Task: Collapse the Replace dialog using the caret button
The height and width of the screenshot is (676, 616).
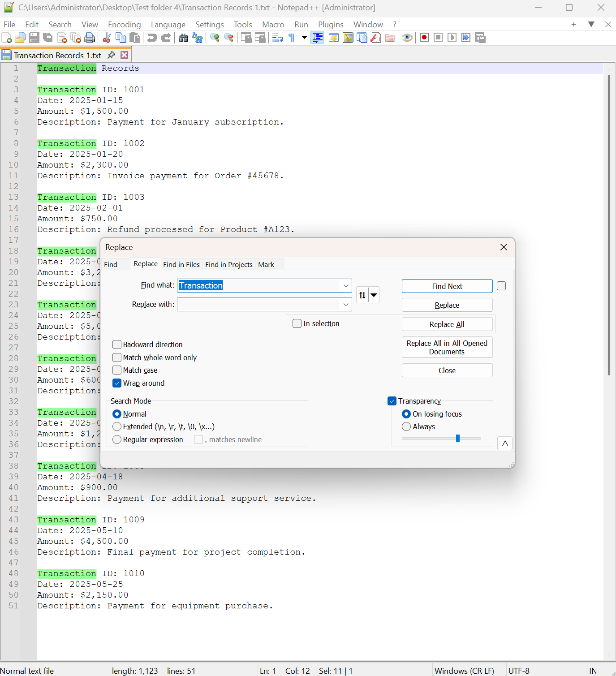Action: [505, 443]
